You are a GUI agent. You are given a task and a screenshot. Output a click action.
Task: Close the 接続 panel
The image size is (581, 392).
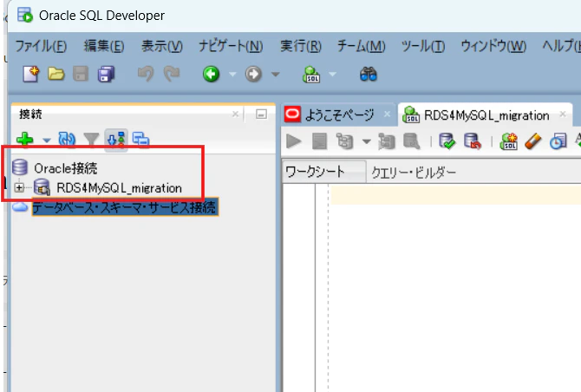(235, 114)
